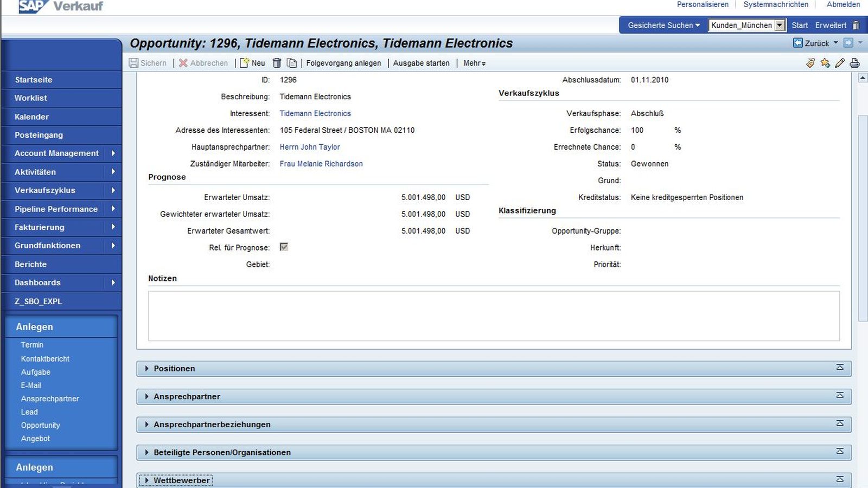Click the Zurück back arrow icon
Viewport: 868px width, 488px height.
[798, 43]
